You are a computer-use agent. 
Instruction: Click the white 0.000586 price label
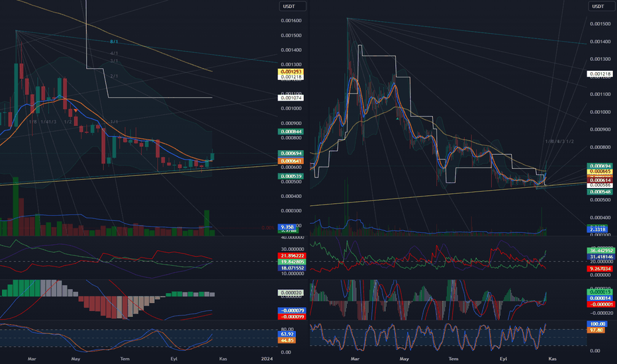600,185
